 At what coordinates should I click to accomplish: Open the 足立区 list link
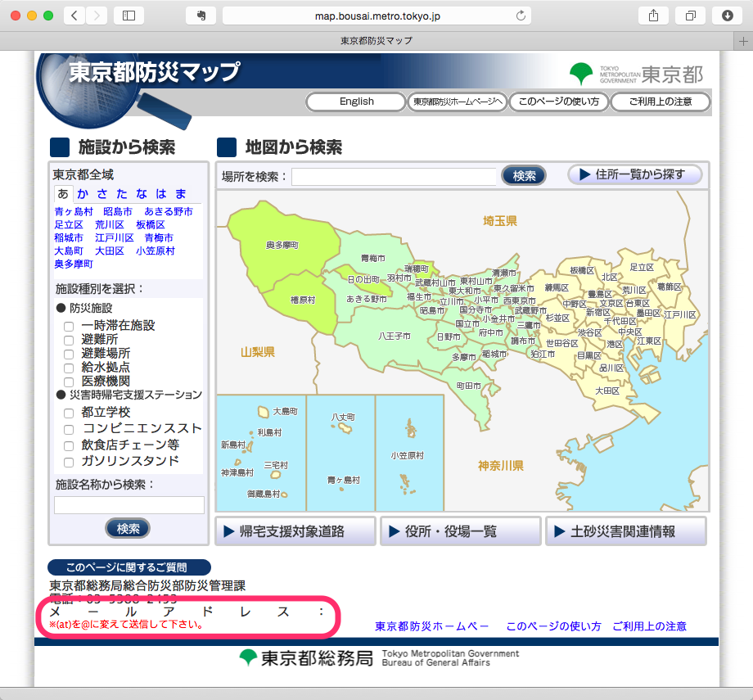click(x=69, y=225)
